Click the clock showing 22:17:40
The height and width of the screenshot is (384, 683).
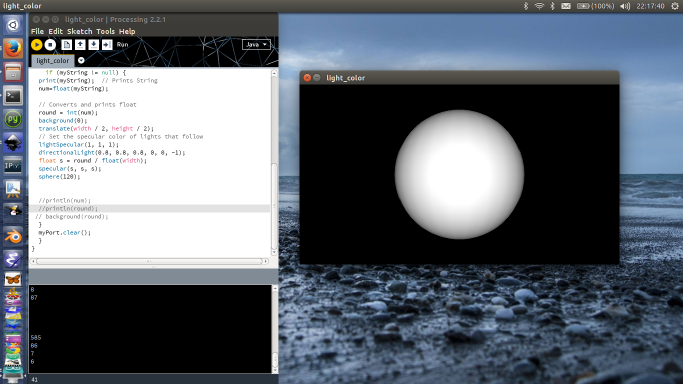click(x=650, y=6)
